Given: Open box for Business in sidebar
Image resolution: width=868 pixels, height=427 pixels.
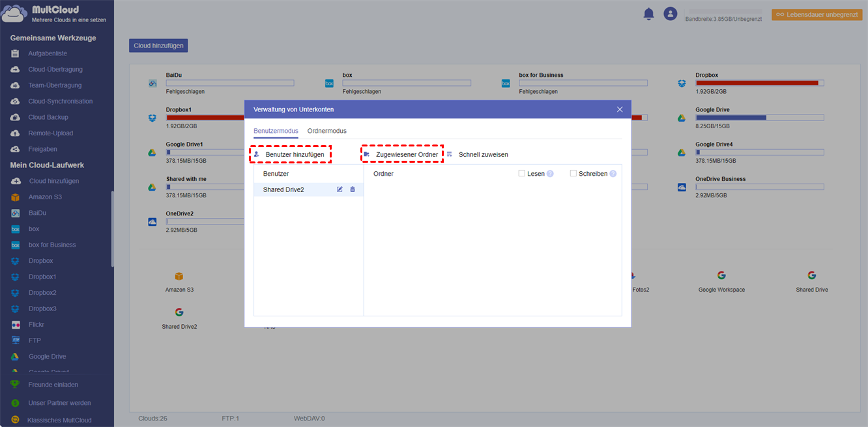Looking at the screenshot, I should tap(52, 245).
